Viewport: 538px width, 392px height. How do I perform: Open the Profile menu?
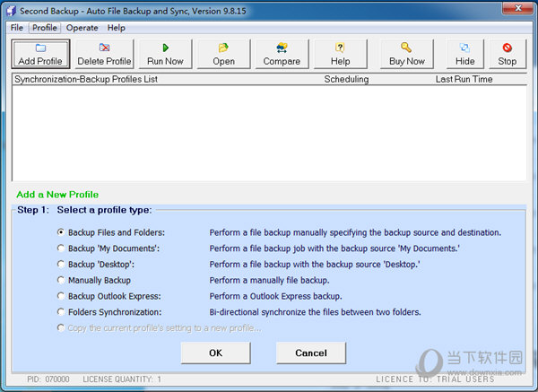point(45,28)
